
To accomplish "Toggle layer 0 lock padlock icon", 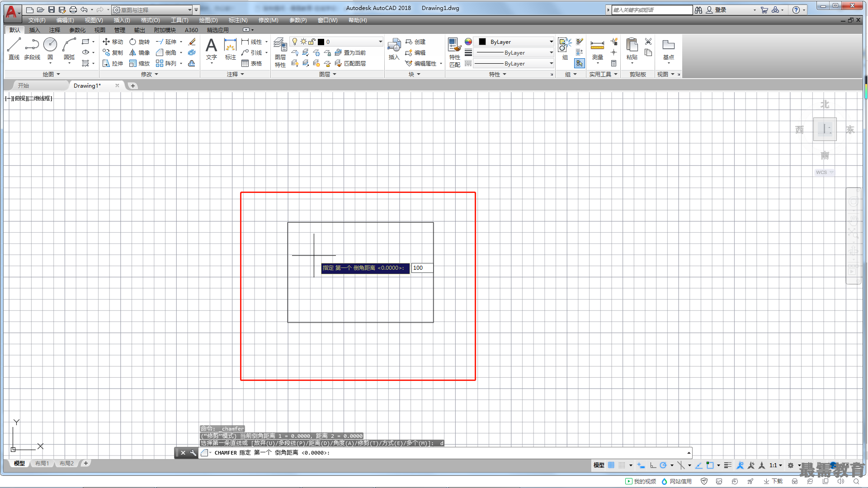I will (x=312, y=42).
